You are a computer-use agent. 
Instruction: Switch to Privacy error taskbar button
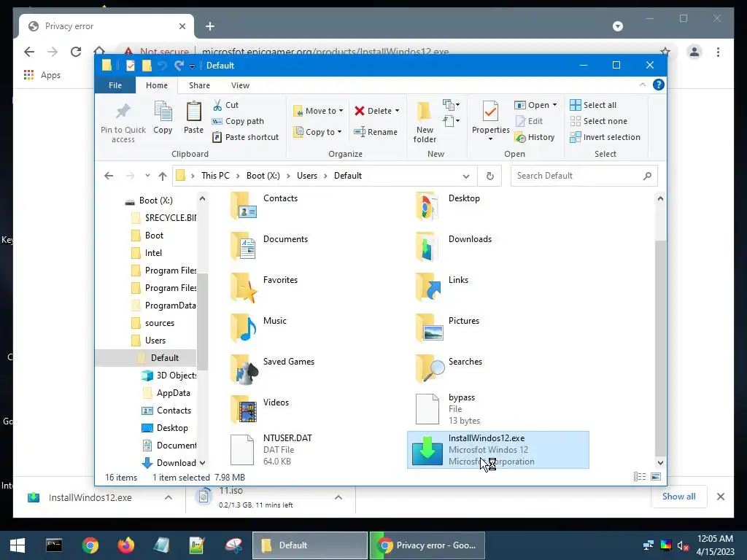(x=427, y=545)
